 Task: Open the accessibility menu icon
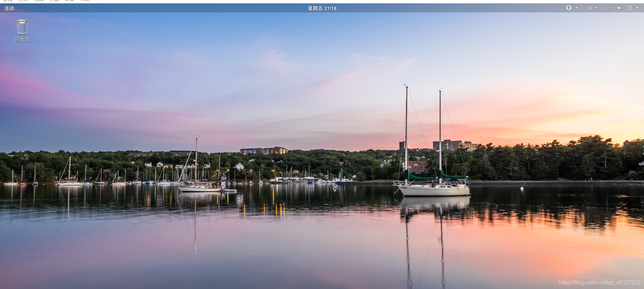click(x=569, y=8)
